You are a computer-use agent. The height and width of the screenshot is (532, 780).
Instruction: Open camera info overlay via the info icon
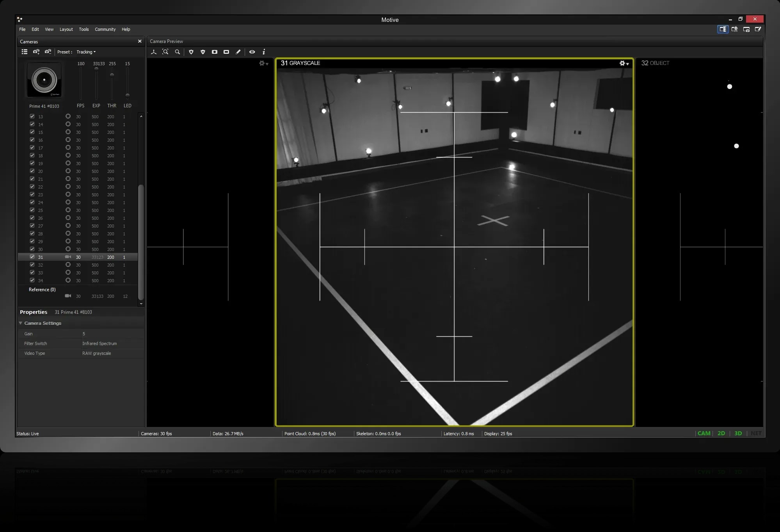(x=264, y=52)
